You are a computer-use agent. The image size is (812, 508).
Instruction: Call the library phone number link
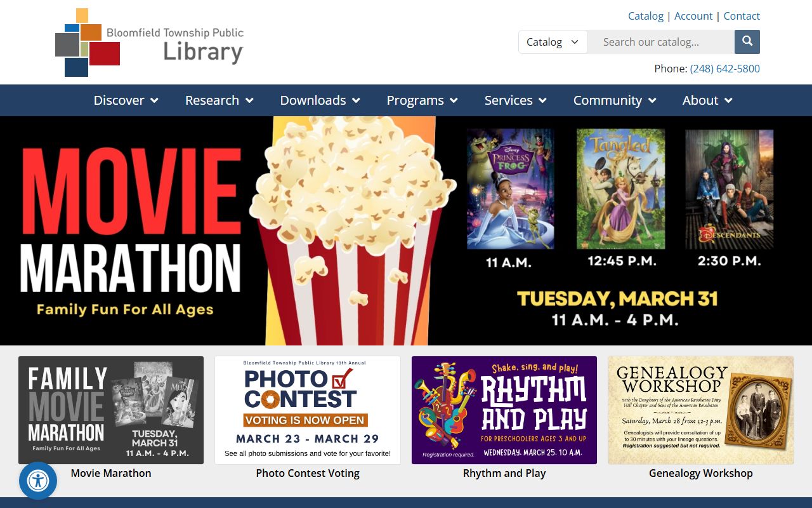pos(724,69)
